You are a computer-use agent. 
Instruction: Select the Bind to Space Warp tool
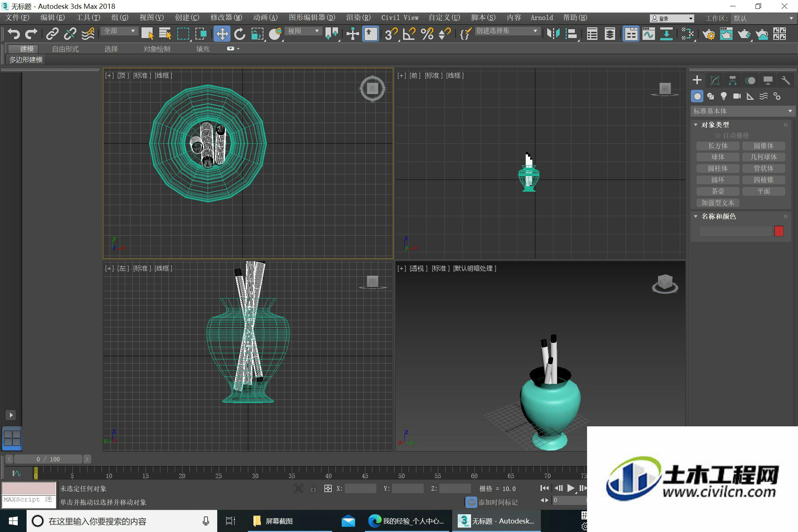[88, 34]
